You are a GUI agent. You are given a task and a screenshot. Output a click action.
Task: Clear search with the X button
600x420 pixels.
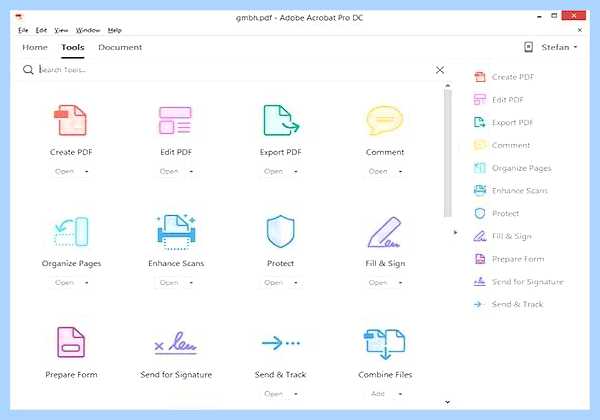tap(440, 70)
